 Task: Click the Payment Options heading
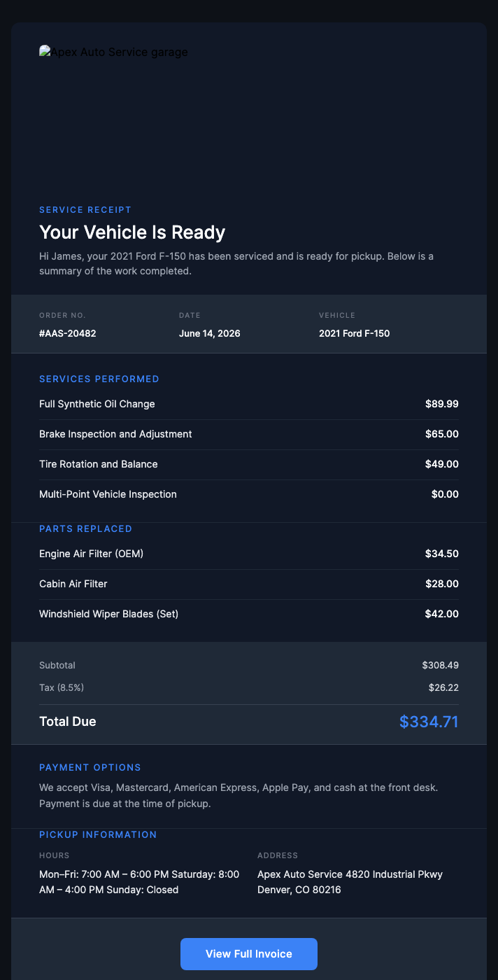[90, 767]
